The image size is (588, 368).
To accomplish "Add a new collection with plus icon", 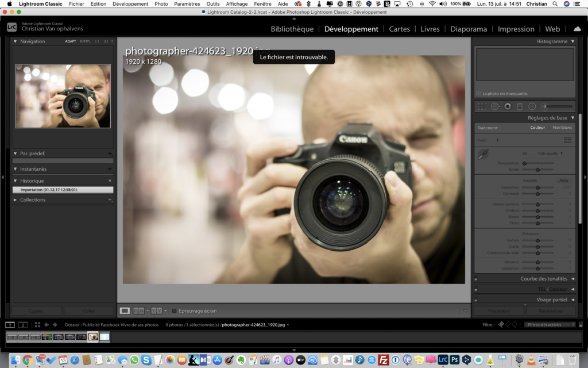I will (x=110, y=200).
